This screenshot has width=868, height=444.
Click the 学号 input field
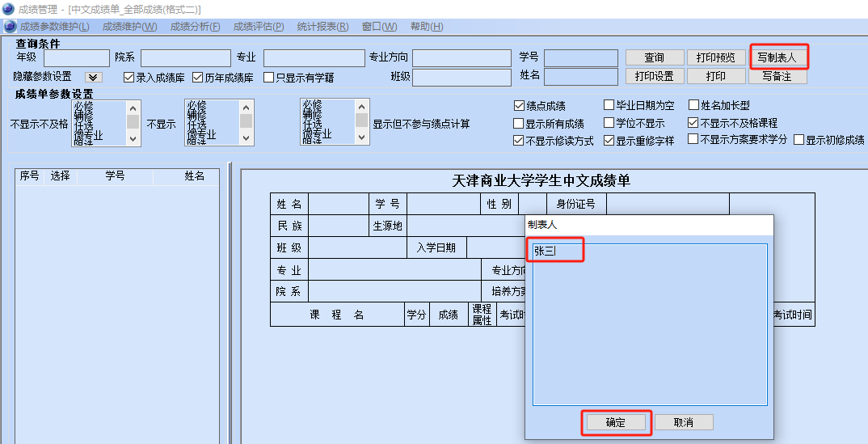pos(581,57)
